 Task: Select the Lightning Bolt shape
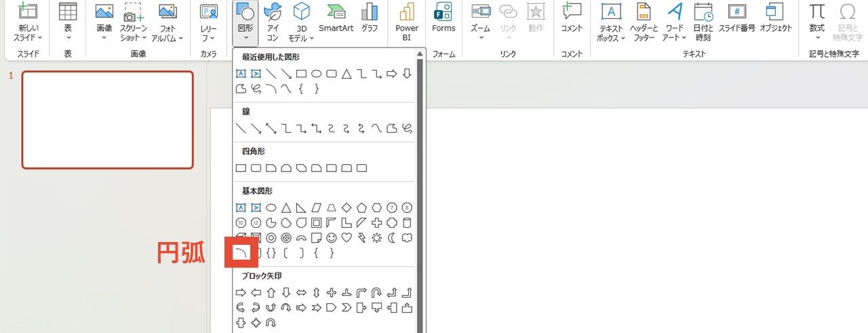[x=361, y=237]
